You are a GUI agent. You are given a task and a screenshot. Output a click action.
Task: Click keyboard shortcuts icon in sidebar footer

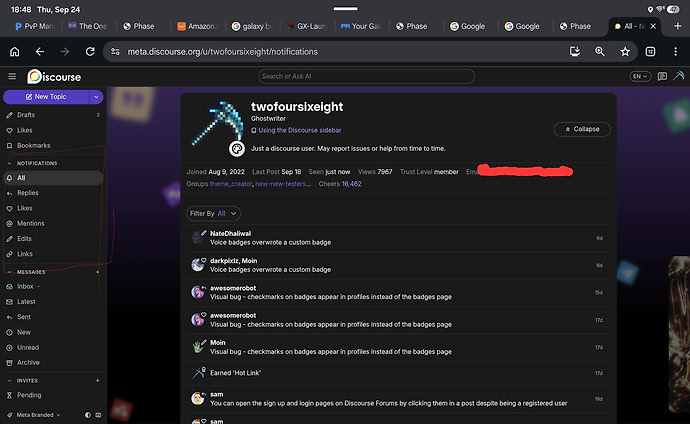tap(98, 415)
